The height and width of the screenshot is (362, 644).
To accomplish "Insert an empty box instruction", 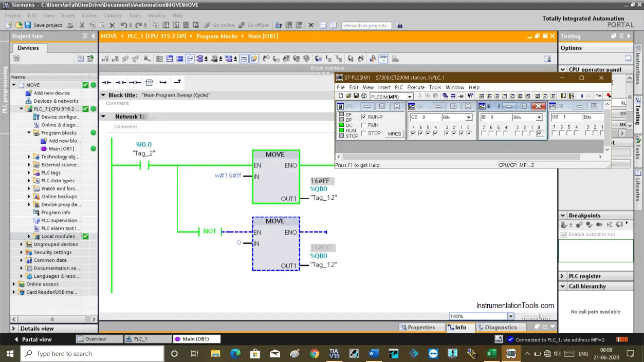I will pyautogui.click(x=149, y=82).
